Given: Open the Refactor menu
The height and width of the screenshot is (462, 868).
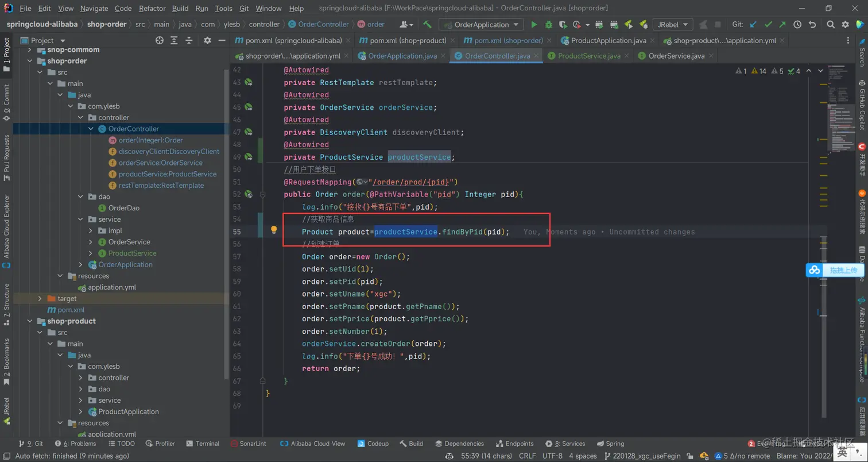Looking at the screenshot, I should coord(152,9).
